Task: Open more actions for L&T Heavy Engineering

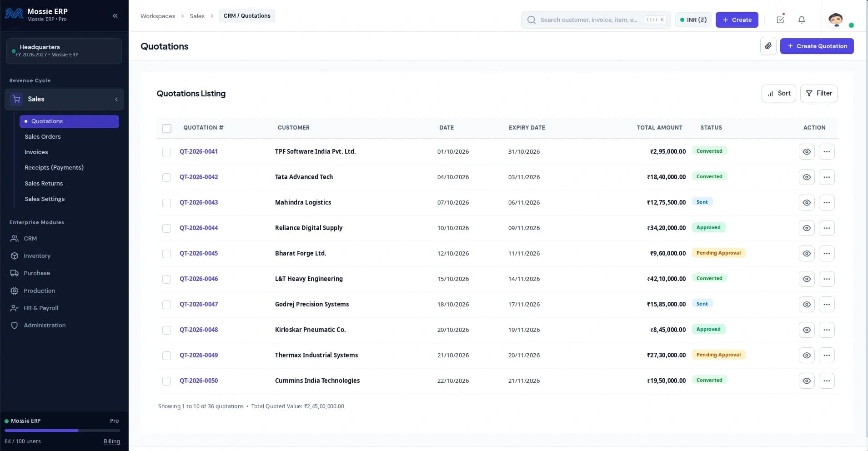Action: pyautogui.click(x=827, y=279)
